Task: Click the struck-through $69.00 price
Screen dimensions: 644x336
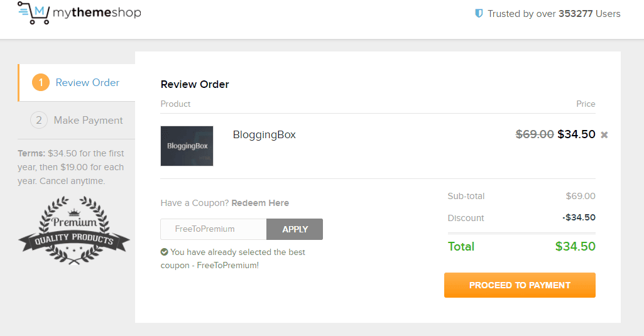Action: 535,134
